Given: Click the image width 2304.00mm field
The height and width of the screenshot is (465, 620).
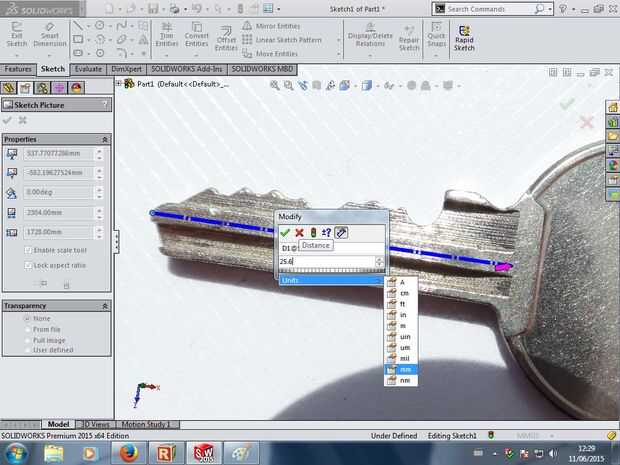Looking at the screenshot, I should [x=57, y=212].
